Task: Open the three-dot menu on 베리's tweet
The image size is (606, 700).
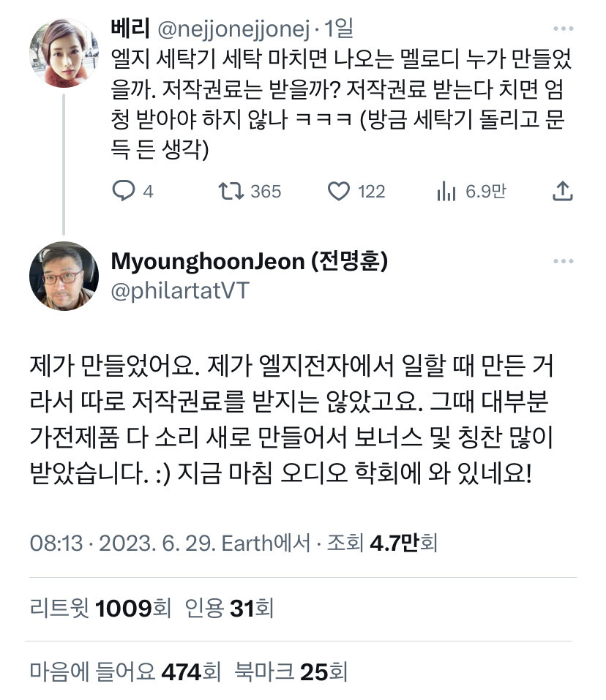Action: coord(563,29)
